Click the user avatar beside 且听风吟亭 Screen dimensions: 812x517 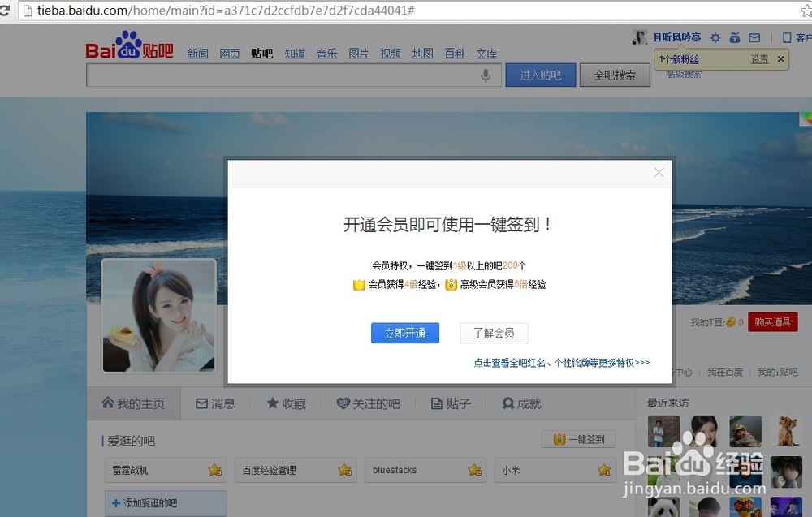tap(640, 37)
